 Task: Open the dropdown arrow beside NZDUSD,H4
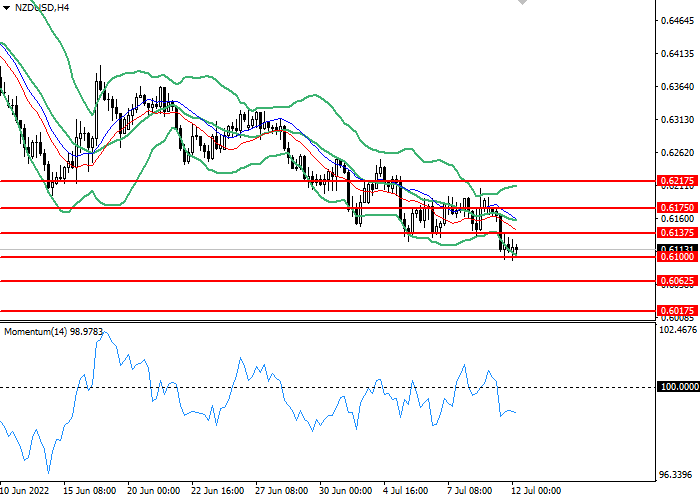pyautogui.click(x=8, y=8)
